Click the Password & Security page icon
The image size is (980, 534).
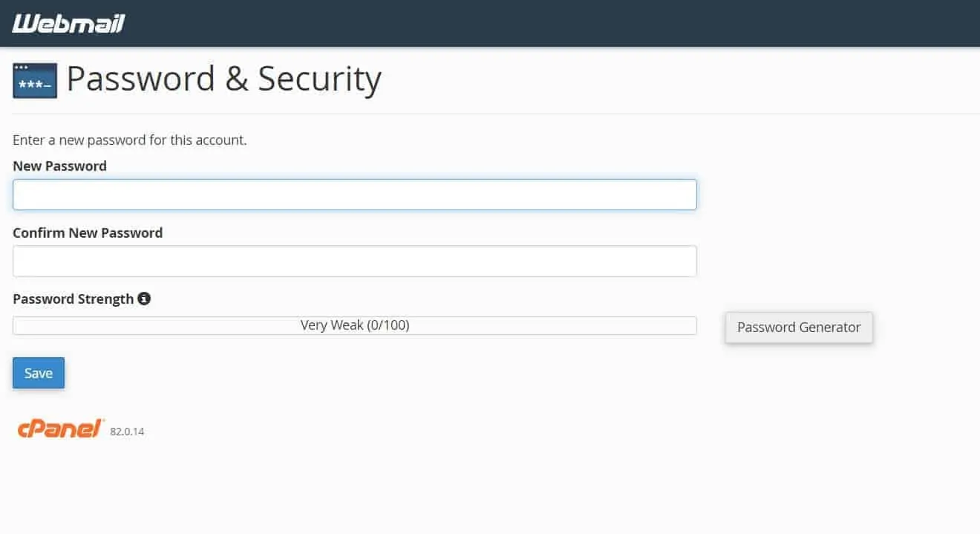[35, 81]
